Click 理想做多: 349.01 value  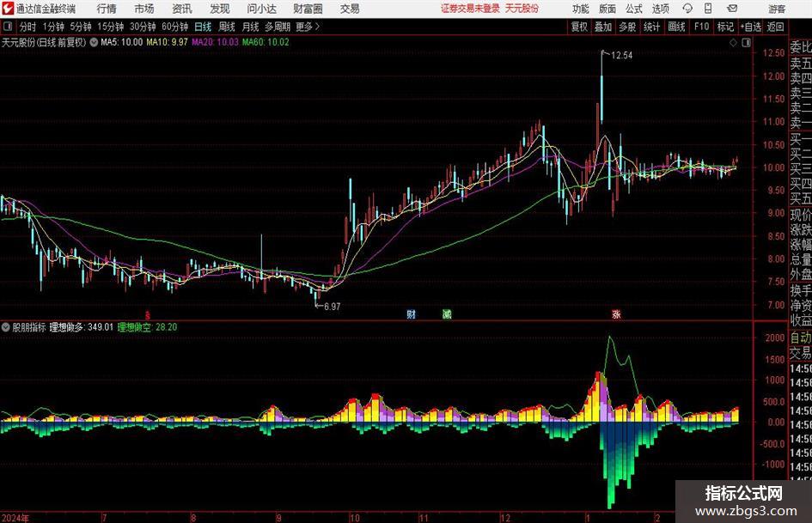(x=82, y=327)
